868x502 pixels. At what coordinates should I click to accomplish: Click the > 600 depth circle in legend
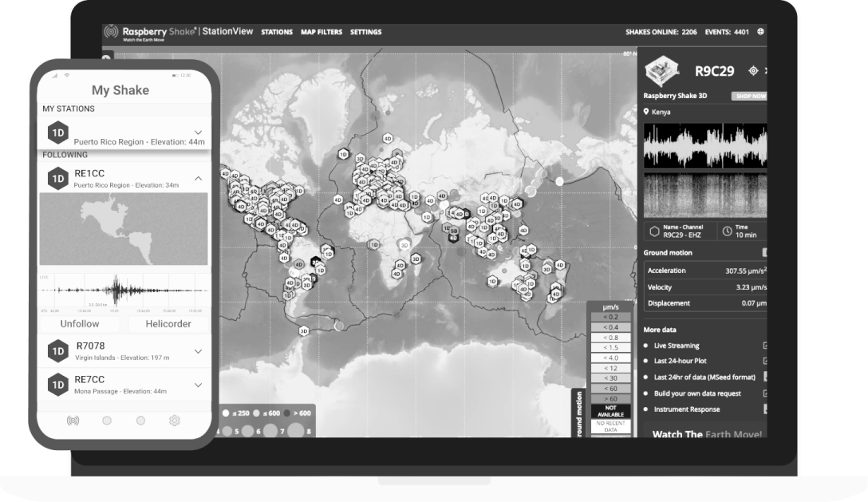(286, 413)
